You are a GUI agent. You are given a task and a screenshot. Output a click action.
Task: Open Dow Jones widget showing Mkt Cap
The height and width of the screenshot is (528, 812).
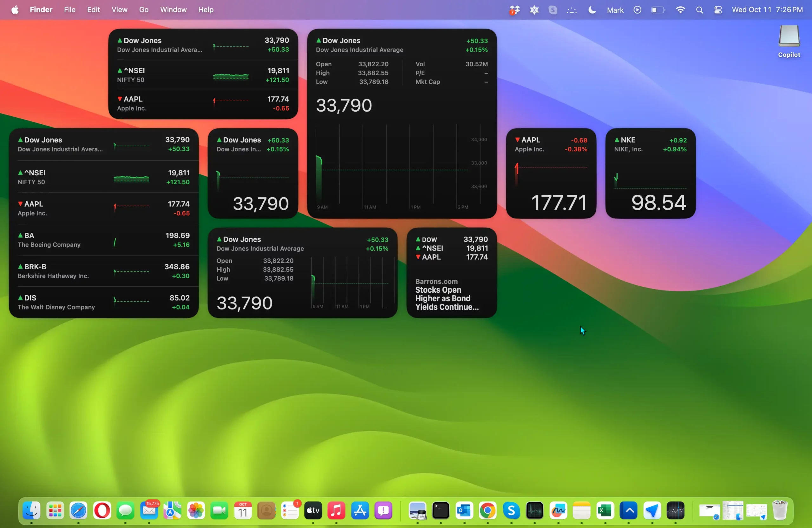point(402,123)
